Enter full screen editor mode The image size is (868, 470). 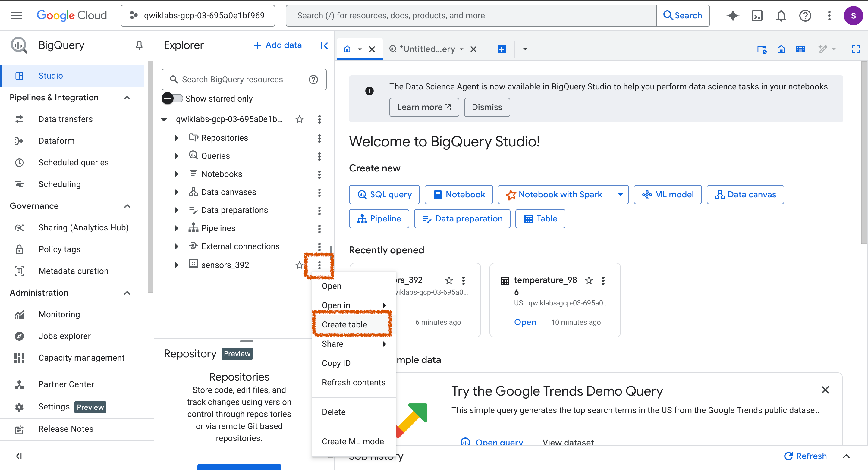pyautogui.click(x=855, y=49)
